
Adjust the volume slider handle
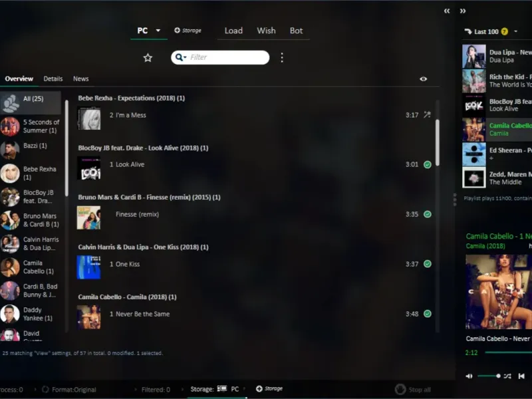click(x=498, y=376)
